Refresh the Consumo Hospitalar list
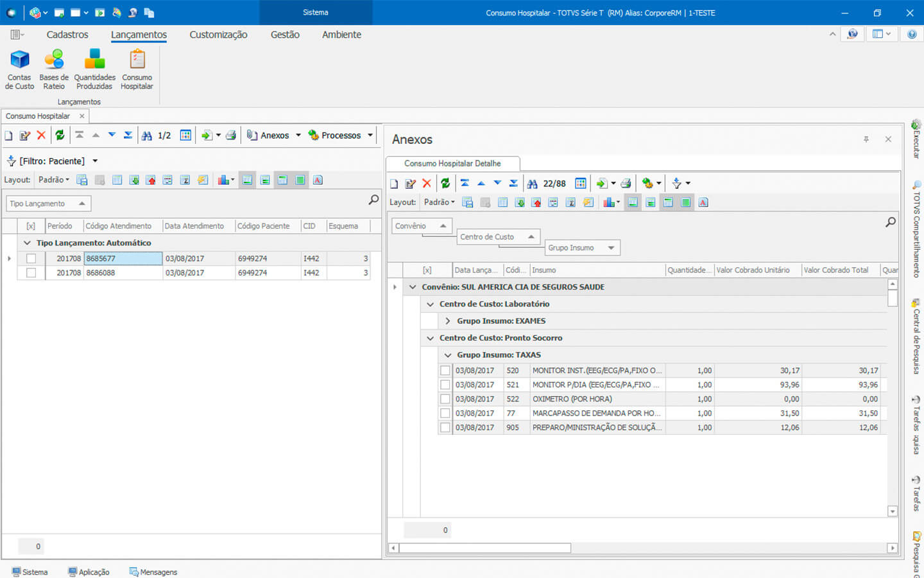 click(x=60, y=136)
